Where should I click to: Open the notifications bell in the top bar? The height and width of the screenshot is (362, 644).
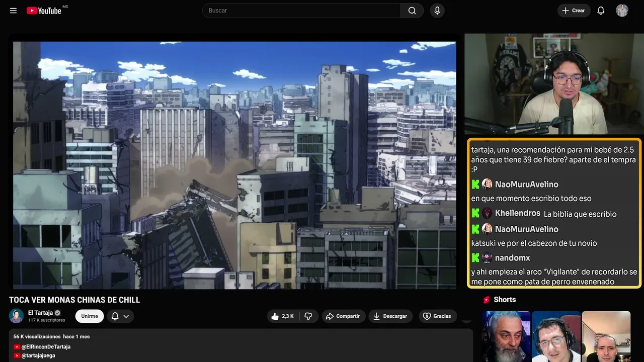click(x=601, y=11)
